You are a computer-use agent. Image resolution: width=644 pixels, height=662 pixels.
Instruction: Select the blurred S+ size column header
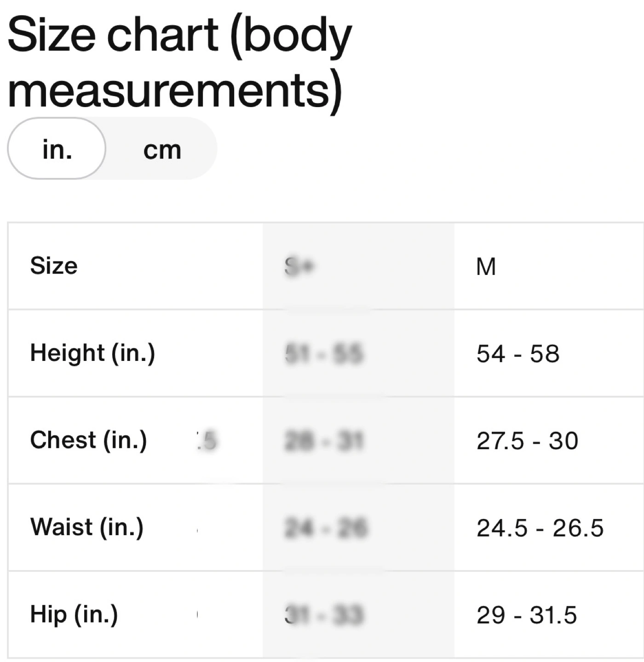click(x=299, y=266)
